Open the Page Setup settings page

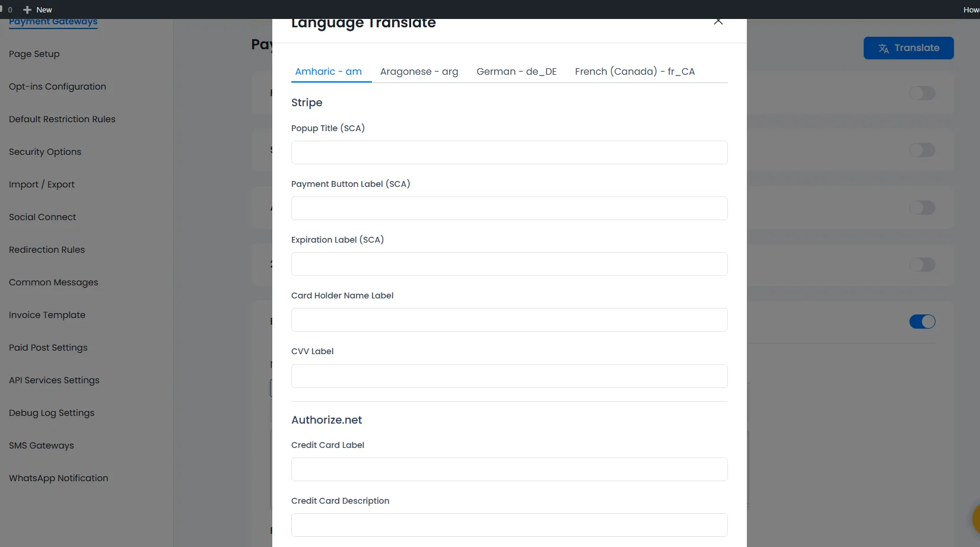(x=34, y=54)
